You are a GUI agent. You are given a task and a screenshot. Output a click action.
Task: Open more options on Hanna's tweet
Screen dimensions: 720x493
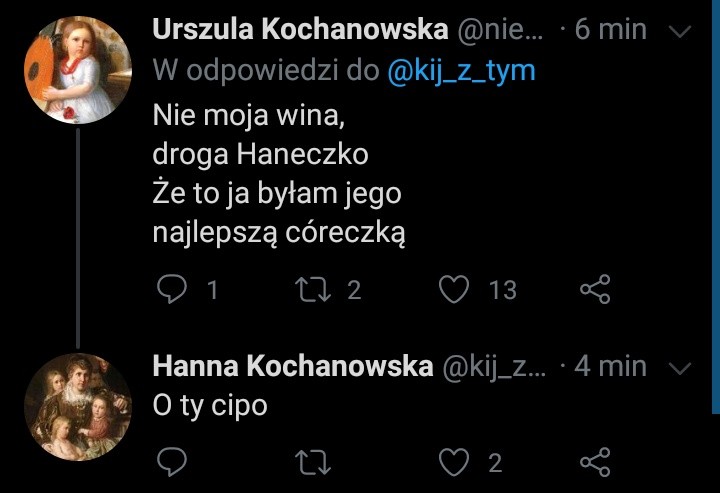(680, 368)
